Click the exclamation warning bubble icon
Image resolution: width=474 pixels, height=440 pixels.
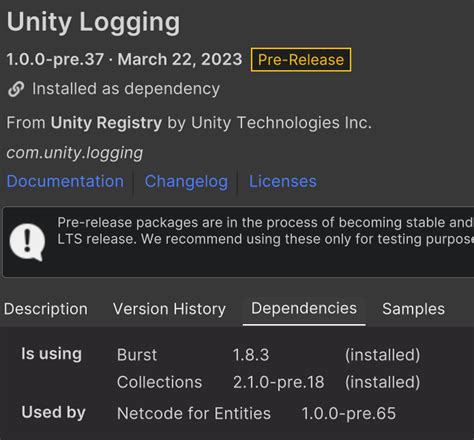27,242
